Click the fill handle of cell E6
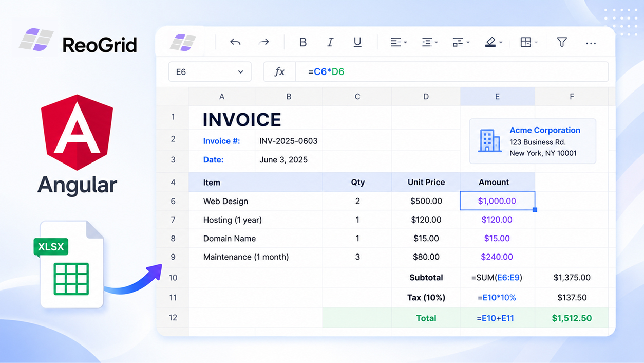This screenshot has height=363, width=644. tap(535, 210)
